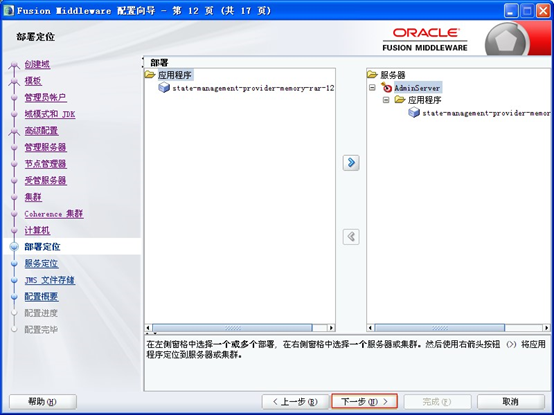554x415 pixels.
Task: Click the 上一步 back button
Action: [295, 402]
